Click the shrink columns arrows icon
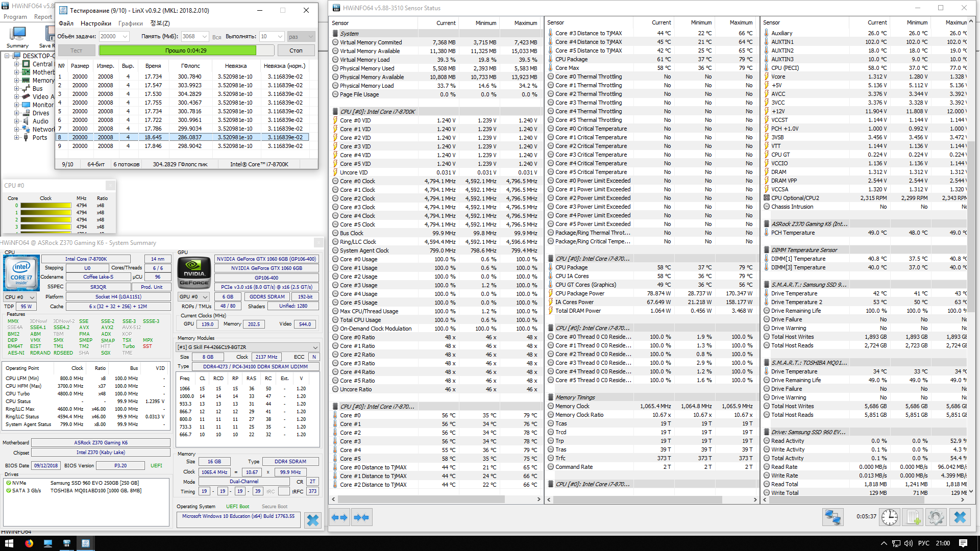The width and height of the screenshot is (980, 551). 361,517
